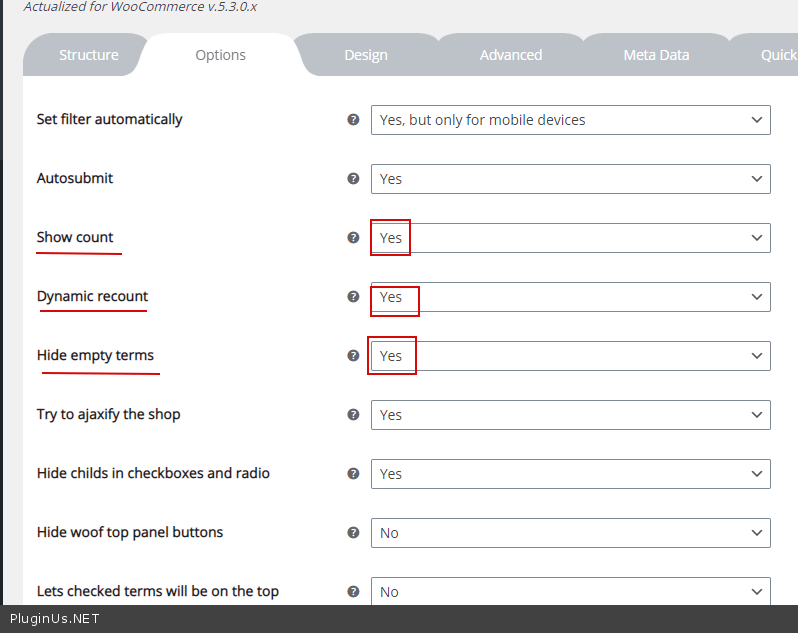Click the PluginUs.NET link

(x=54, y=619)
